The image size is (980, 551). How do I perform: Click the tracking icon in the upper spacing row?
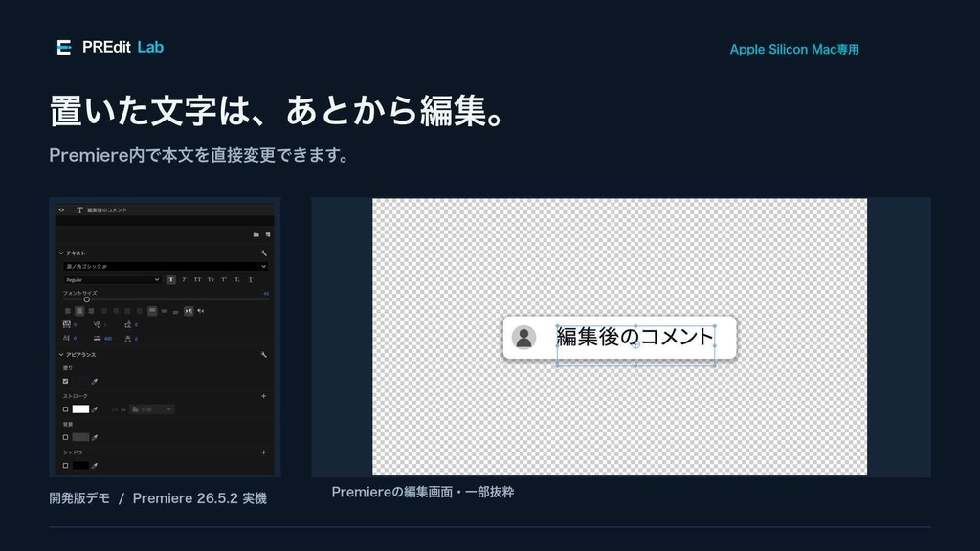pyautogui.click(x=67, y=325)
